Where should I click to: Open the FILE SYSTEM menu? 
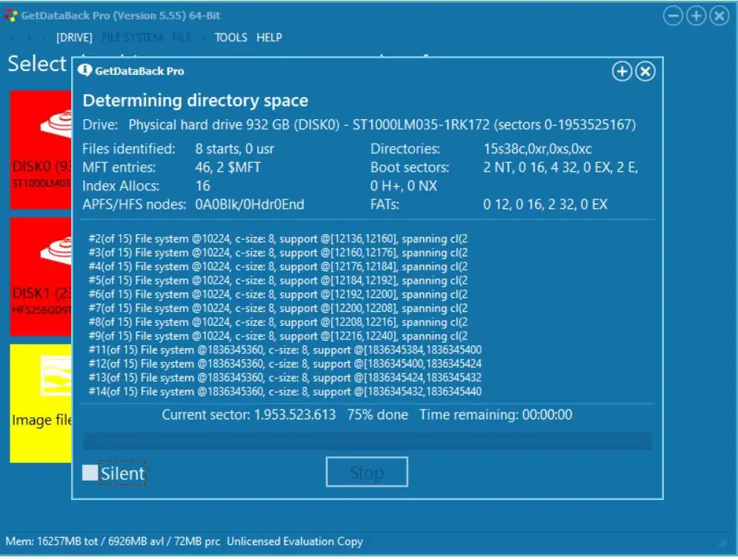(x=132, y=38)
